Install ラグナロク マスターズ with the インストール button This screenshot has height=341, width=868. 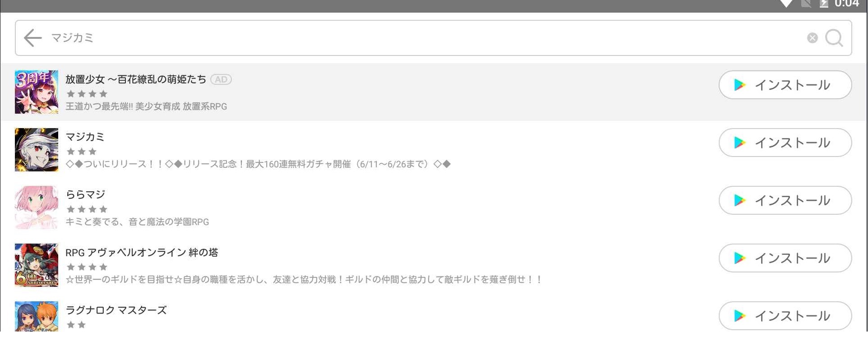point(785,316)
